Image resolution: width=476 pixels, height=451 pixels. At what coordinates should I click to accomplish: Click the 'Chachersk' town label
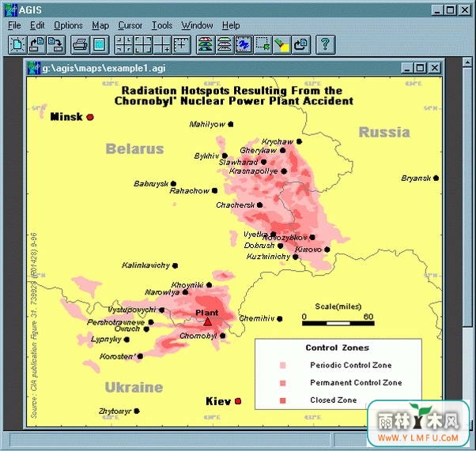pos(236,205)
